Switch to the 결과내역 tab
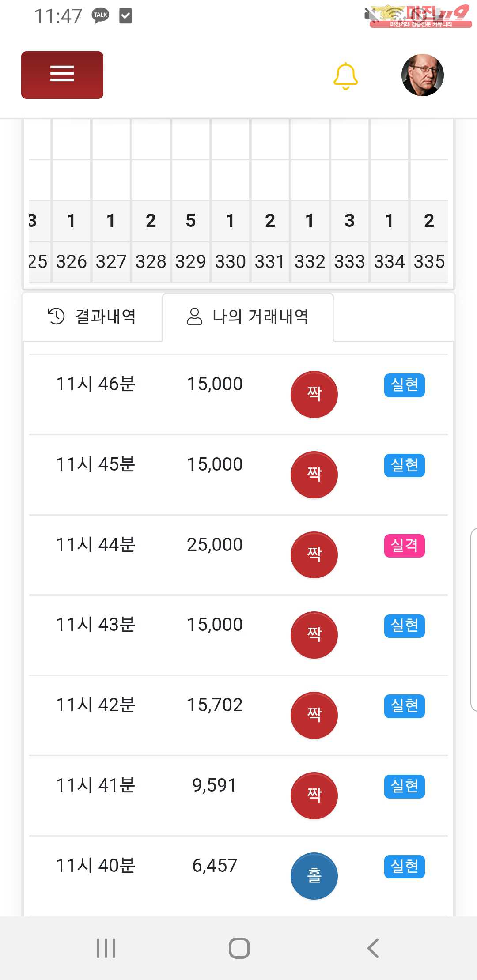Screen dimensions: 477x980 pos(92,317)
